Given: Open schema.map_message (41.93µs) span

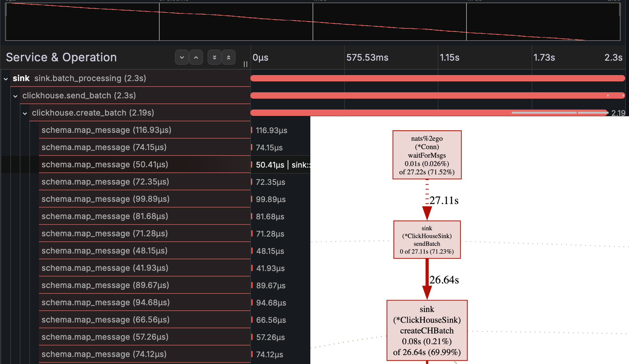Looking at the screenshot, I should (x=145, y=268).
